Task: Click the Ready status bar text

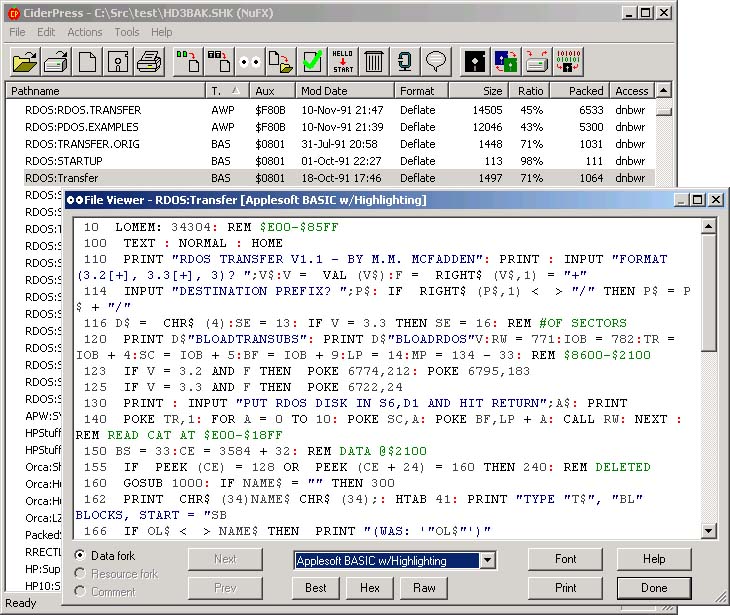Action: (20, 603)
